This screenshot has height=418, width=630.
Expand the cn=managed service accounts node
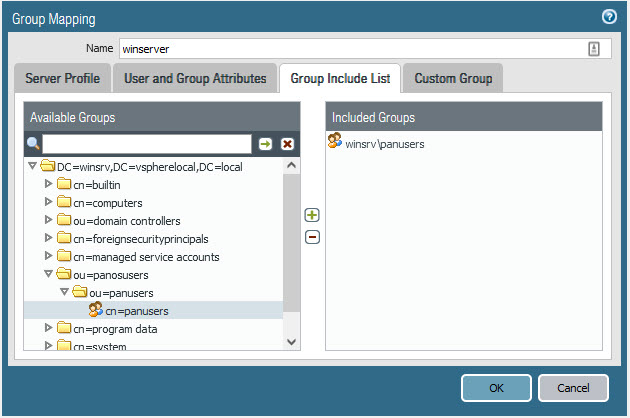coord(48,256)
